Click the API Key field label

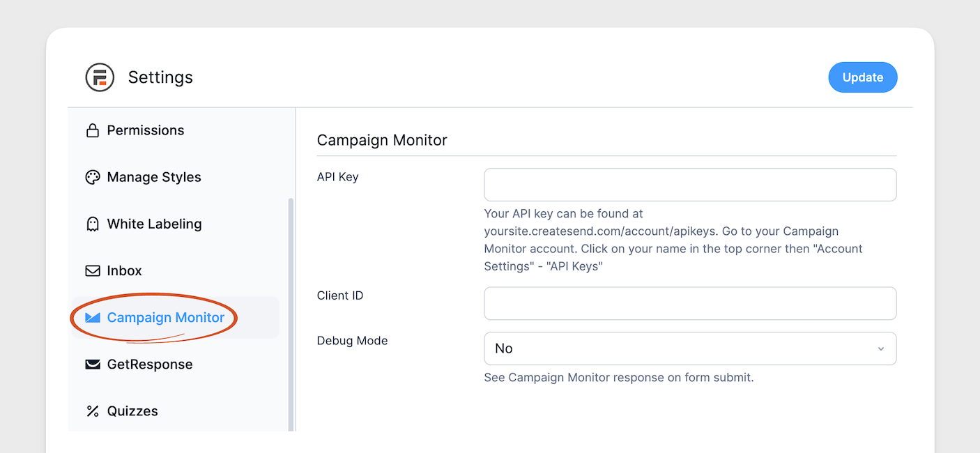[x=337, y=177]
